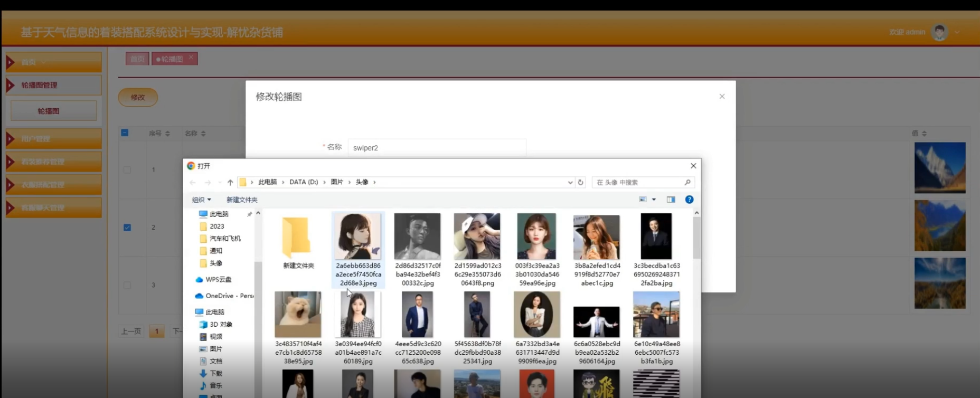Open the recent locations dropdown arrow
This screenshot has width=980, height=398.
(x=219, y=183)
